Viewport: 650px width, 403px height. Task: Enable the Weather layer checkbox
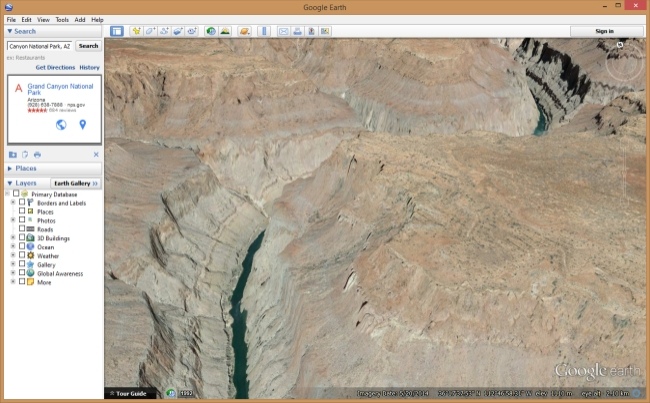coord(22,255)
